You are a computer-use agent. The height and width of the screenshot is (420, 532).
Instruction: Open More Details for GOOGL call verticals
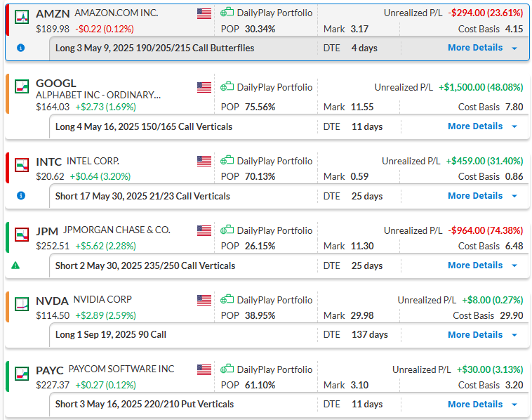(x=475, y=126)
